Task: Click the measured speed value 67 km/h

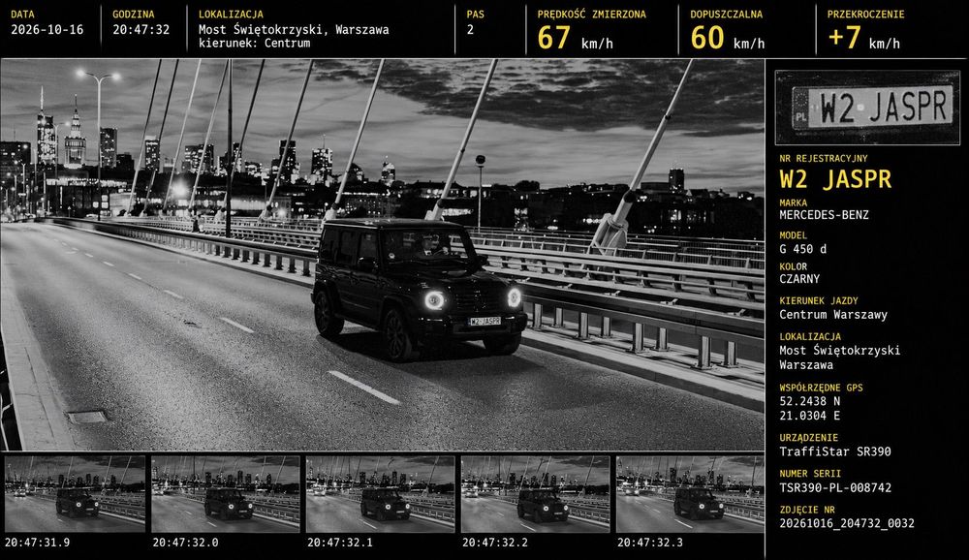Action: pyautogui.click(x=575, y=39)
